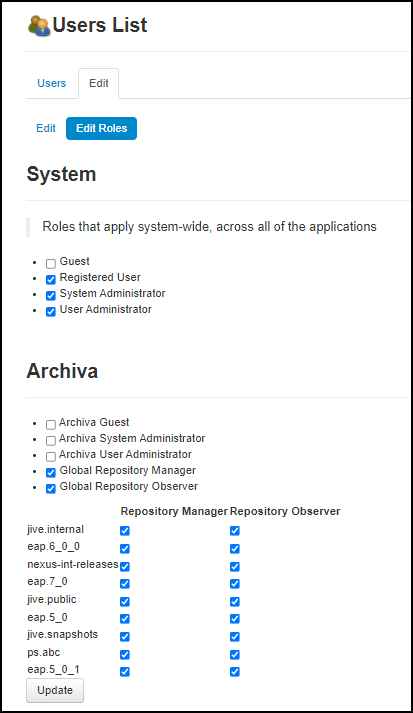
Task: Click the ps.abc repository name
Action: 44,653
